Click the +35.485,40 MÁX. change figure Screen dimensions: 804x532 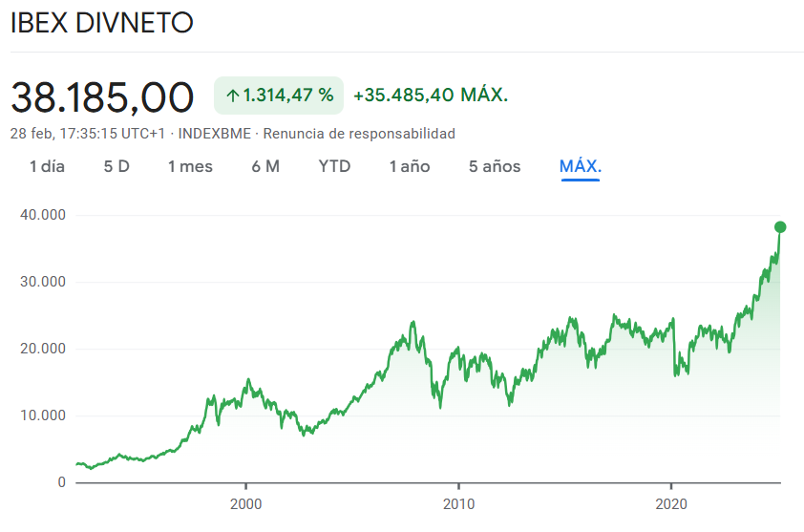pyautogui.click(x=431, y=95)
